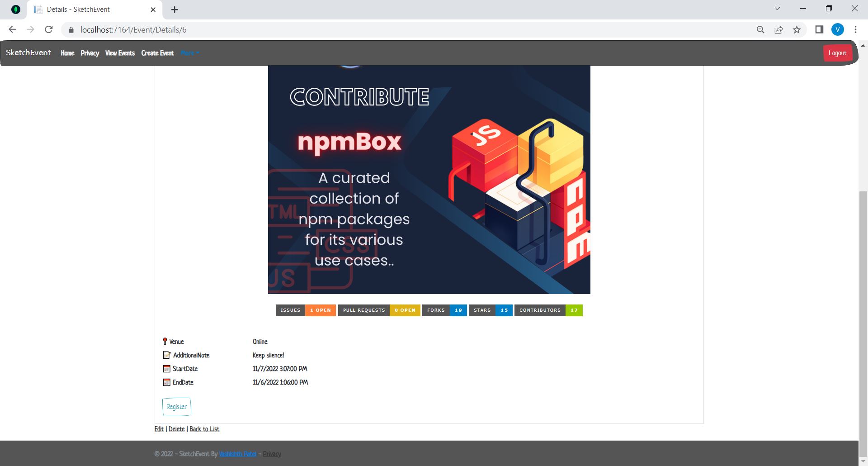Restore the browser window size
The width and height of the screenshot is (868, 466).
pos(829,9)
